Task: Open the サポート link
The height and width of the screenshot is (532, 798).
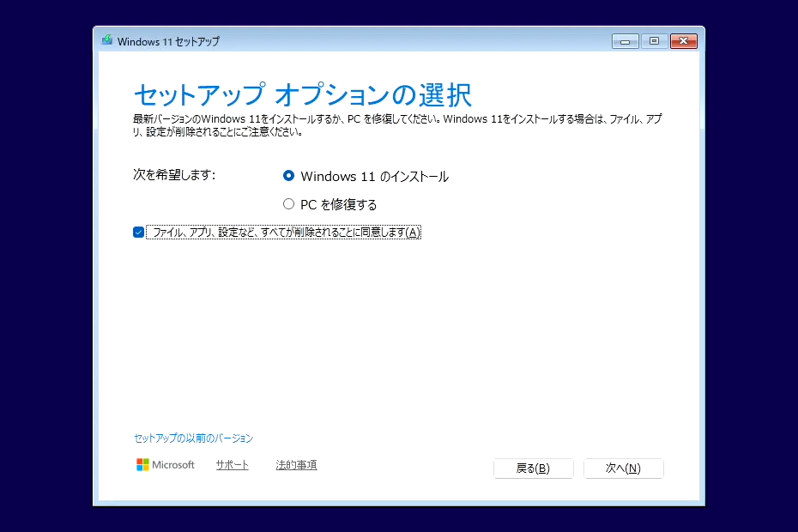Action: point(232,464)
